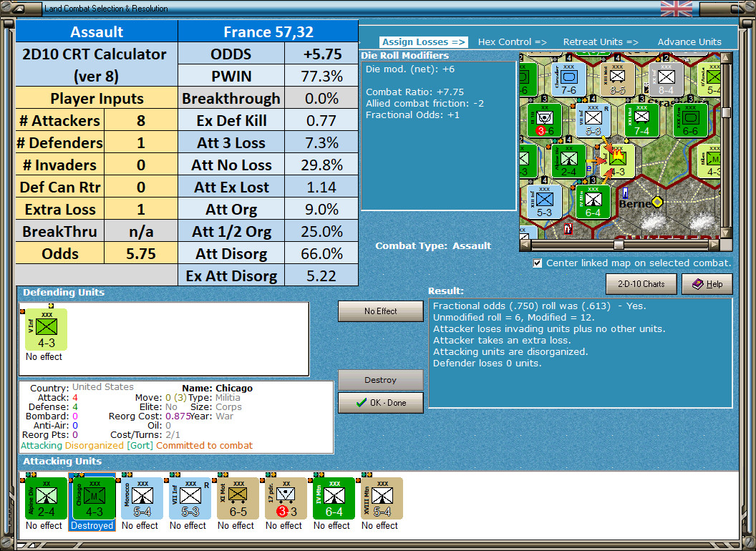Click the 8-5 infantry unit on the map
This screenshot has height=551, width=756.
[618, 80]
